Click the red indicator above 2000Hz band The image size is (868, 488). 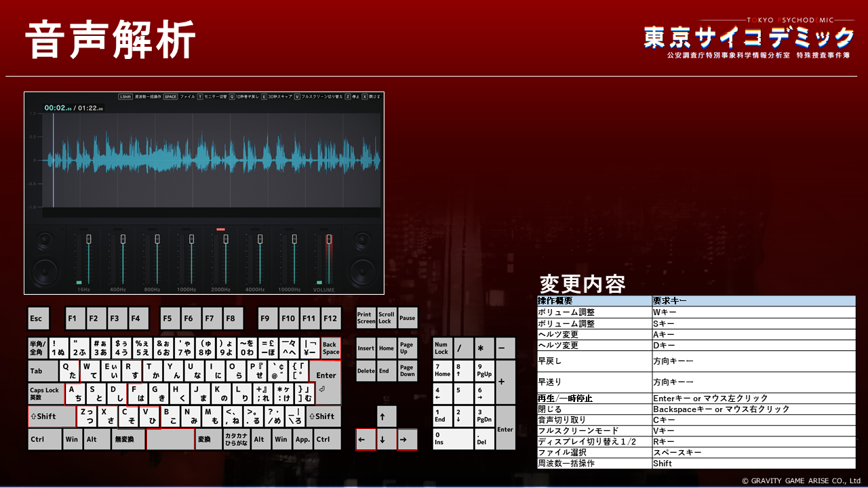click(220, 230)
